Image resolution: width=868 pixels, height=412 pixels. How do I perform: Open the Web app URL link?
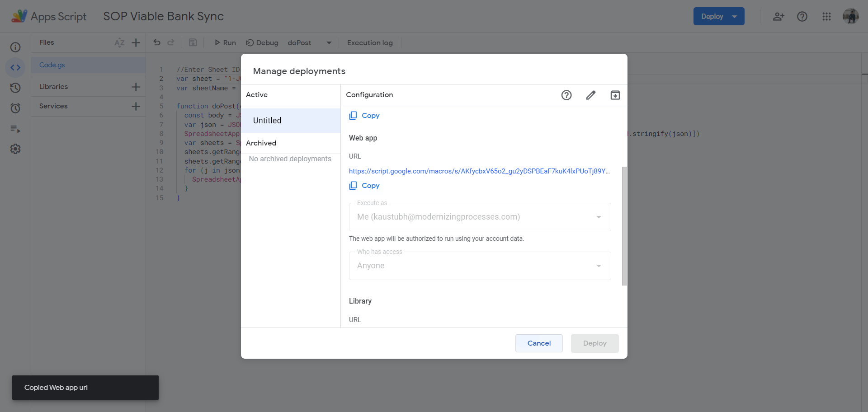coord(479,171)
